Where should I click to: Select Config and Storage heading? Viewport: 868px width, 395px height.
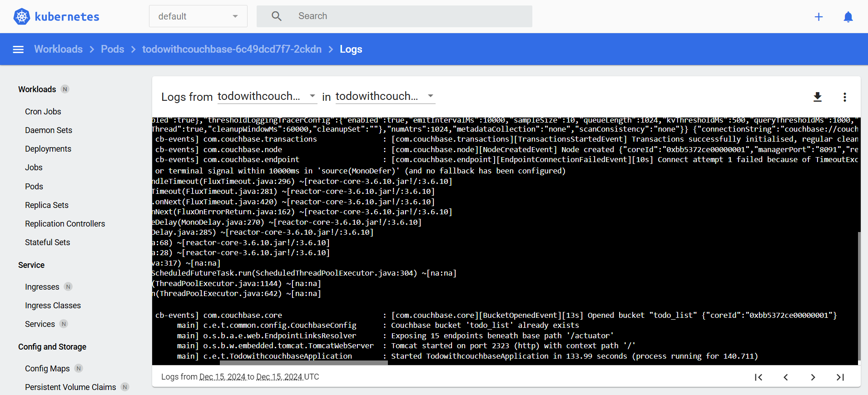[x=52, y=347]
